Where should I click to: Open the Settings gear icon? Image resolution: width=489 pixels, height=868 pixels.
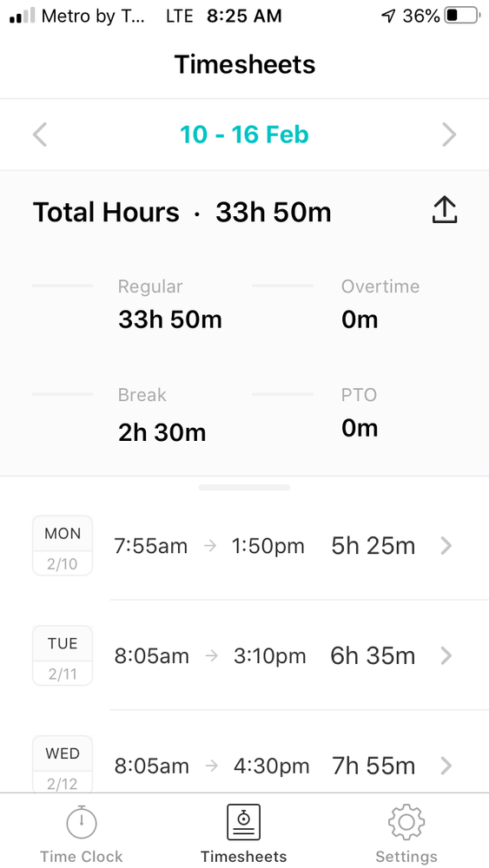click(x=406, y=823)
